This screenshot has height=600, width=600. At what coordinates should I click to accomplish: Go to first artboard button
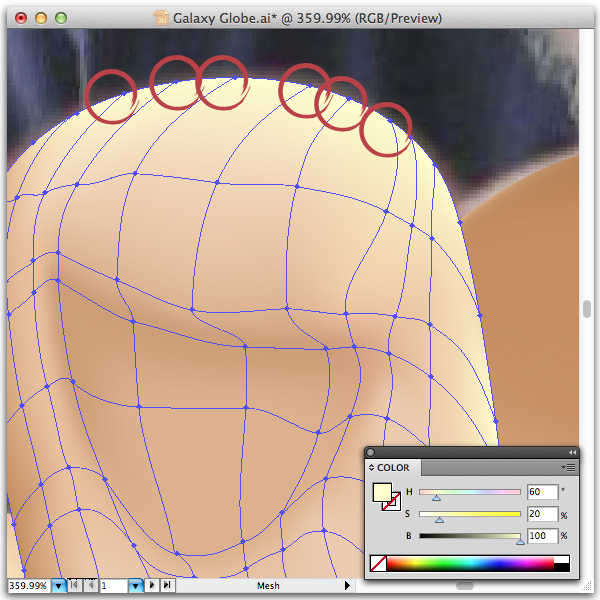click(75, 585)
